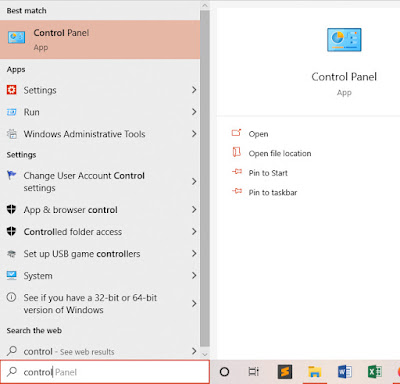The image size is (400, 384).
Task: Click the USB game controllers icon
Action: click(x=11, y=254)
